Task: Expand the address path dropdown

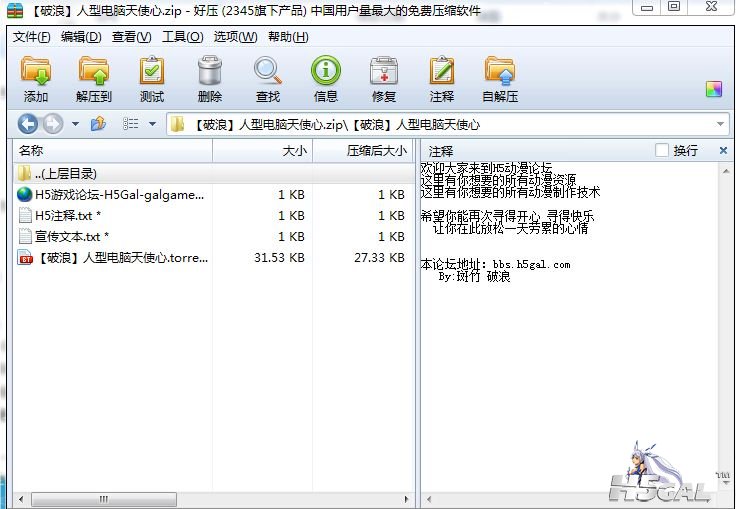Action: 720,124
